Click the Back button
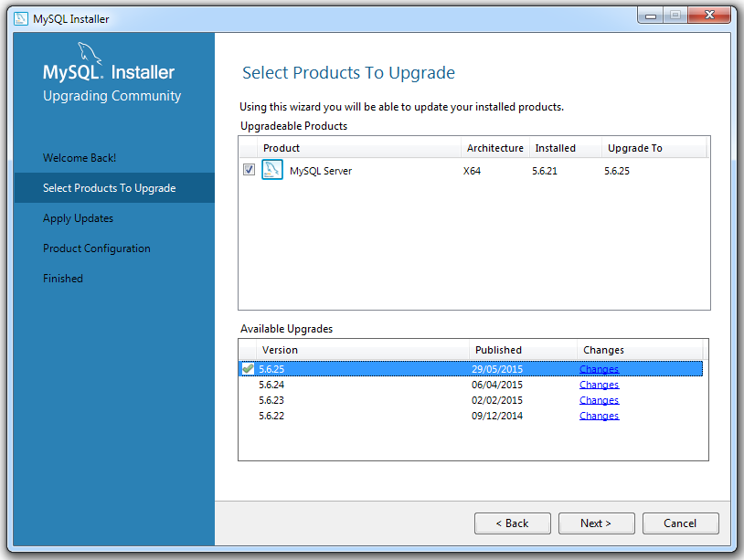This screenshot has height=560, width=744. point(513,523)
